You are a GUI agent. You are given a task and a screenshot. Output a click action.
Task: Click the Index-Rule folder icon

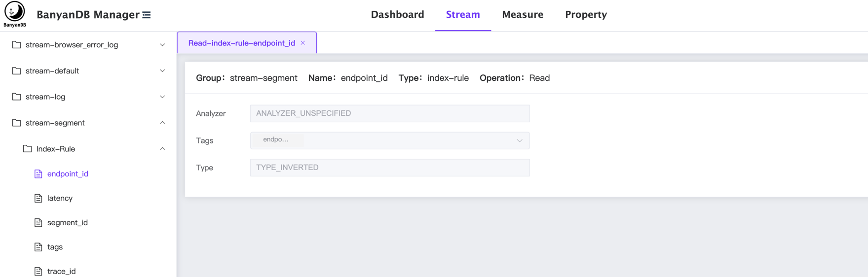click(x=28, y=149)
